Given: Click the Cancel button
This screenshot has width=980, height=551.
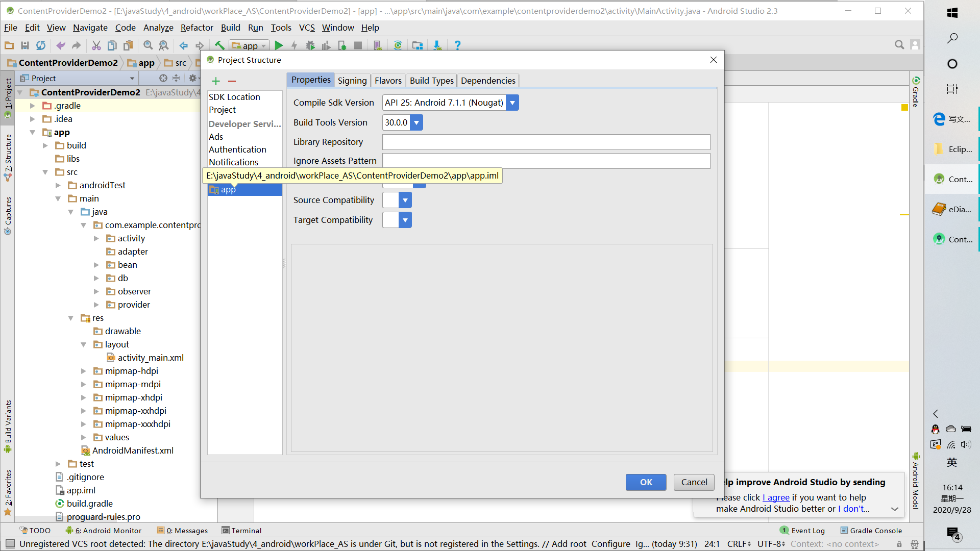Looking at the screenshot, I should tap(694, 482).
